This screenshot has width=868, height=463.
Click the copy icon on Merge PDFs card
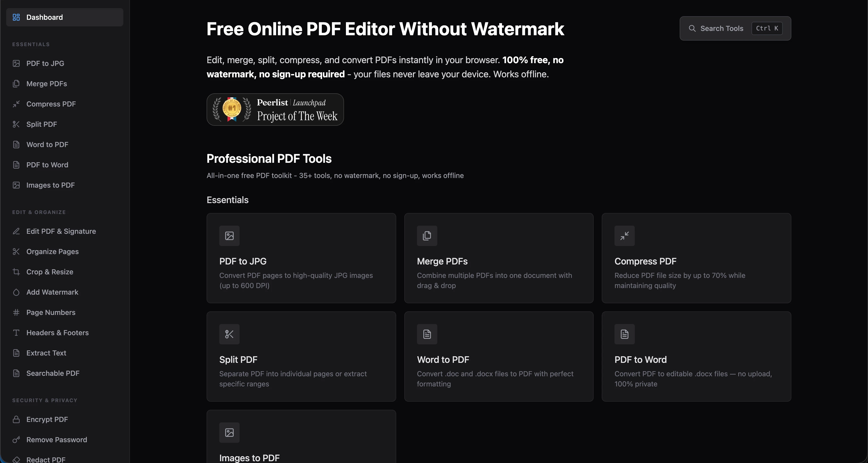tap(427, 236)
